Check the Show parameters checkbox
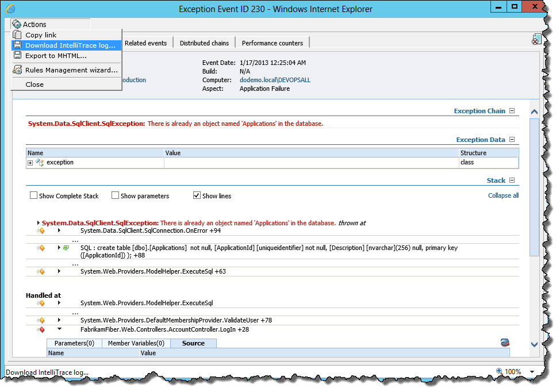This screenshot has height=392, width=560. 115,195
